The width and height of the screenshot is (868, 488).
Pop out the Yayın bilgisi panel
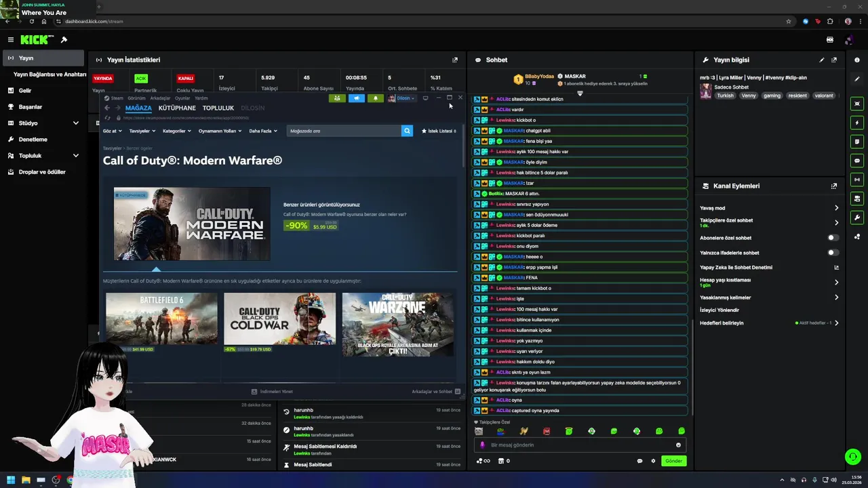pos(834,60)
